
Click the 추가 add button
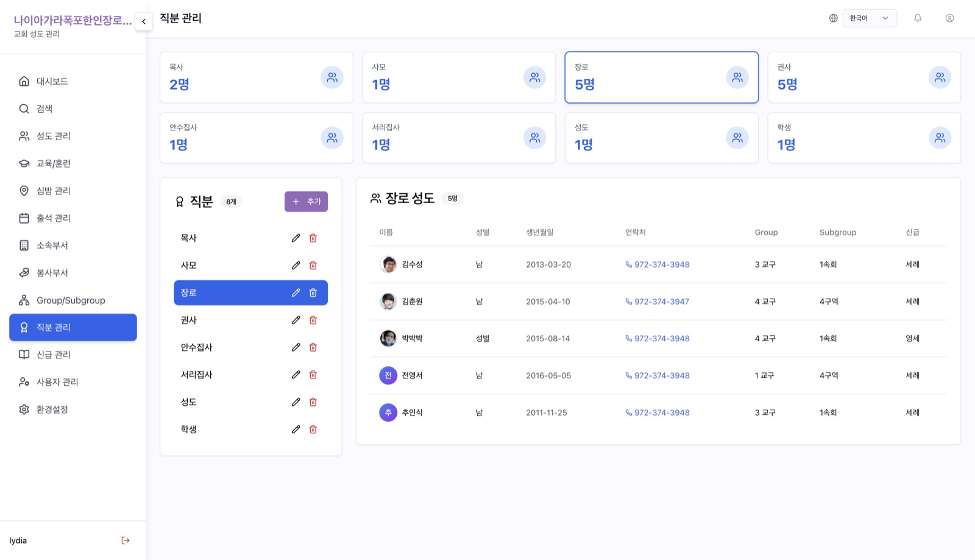306,202
